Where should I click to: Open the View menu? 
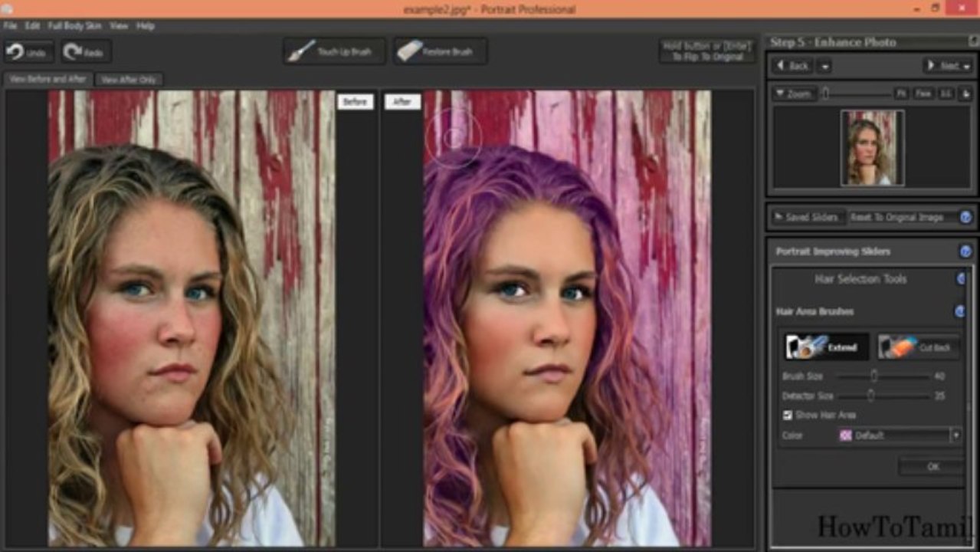[119, 25]
